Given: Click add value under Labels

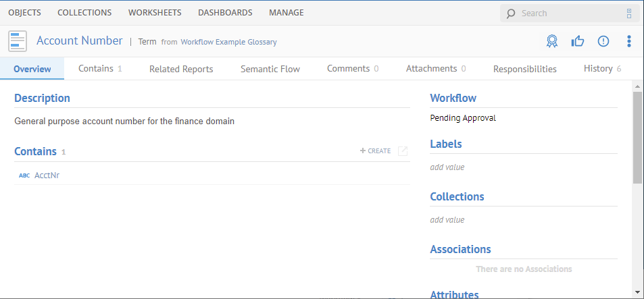Looking at the screenshot, I should click(447, 167).
